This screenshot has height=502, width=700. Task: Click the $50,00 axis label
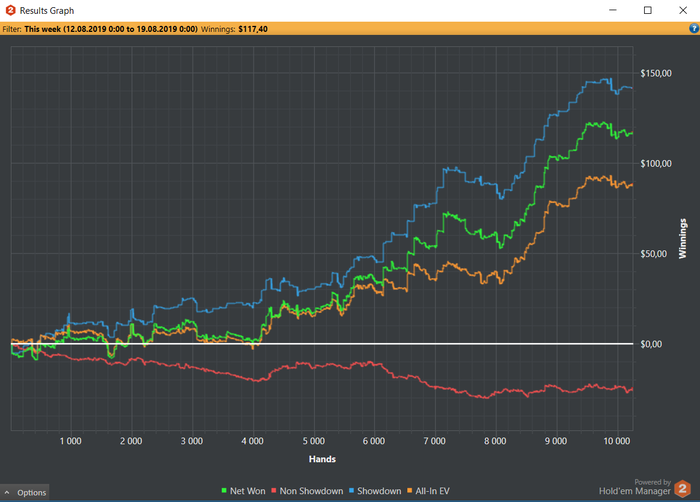pyautogui.click(x=654, y=254)
